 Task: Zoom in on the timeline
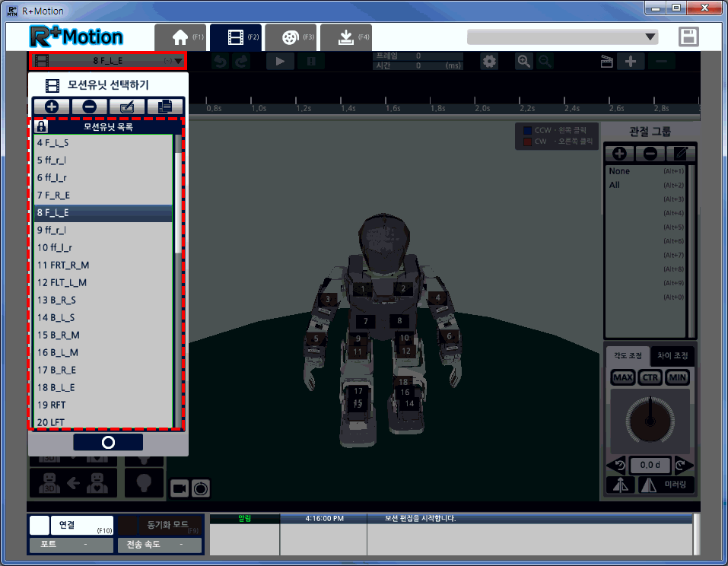pyautogui.click(x=524, y=62)
